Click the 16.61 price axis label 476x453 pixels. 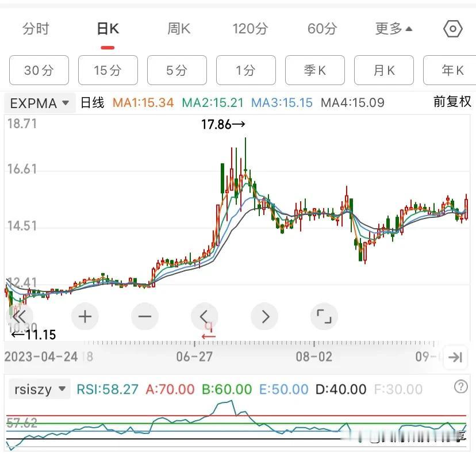click(x=22, y=169)
